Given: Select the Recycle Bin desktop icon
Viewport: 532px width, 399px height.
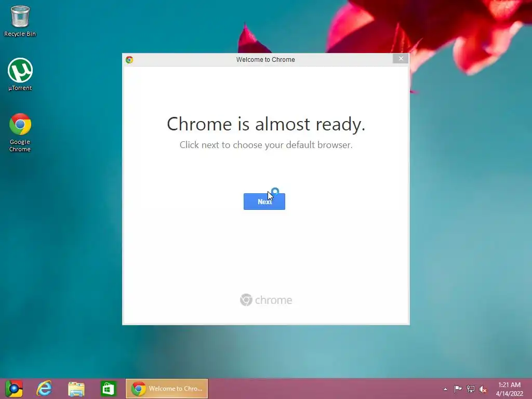Looking at the screenshot, I should point(20,21).
